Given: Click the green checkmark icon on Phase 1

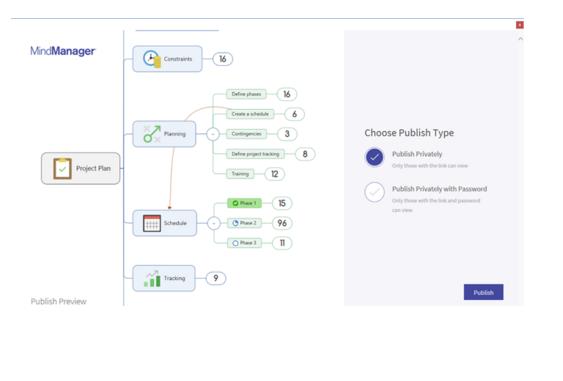Looking at the screenshot, I should pos(236,203).
